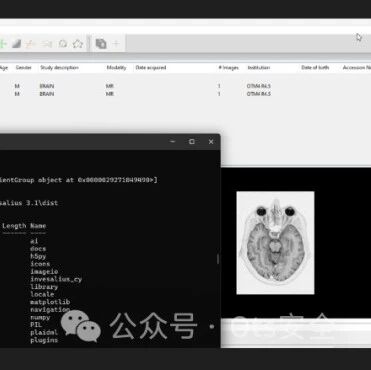371x370 pixels.
Task: Sort by the Date of birth column
Action: coord(315,68)
